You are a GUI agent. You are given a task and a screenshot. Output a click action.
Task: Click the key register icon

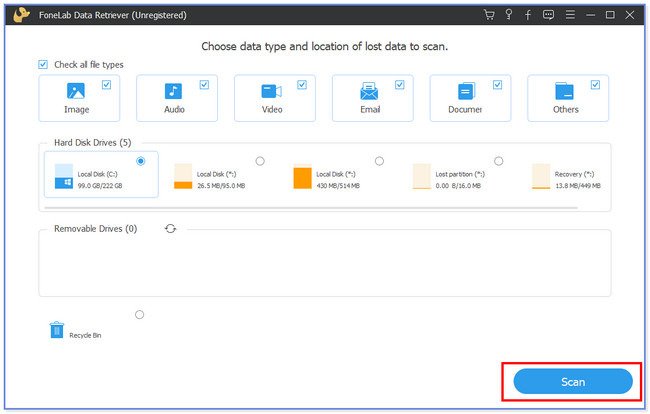[x=509, y=15]
